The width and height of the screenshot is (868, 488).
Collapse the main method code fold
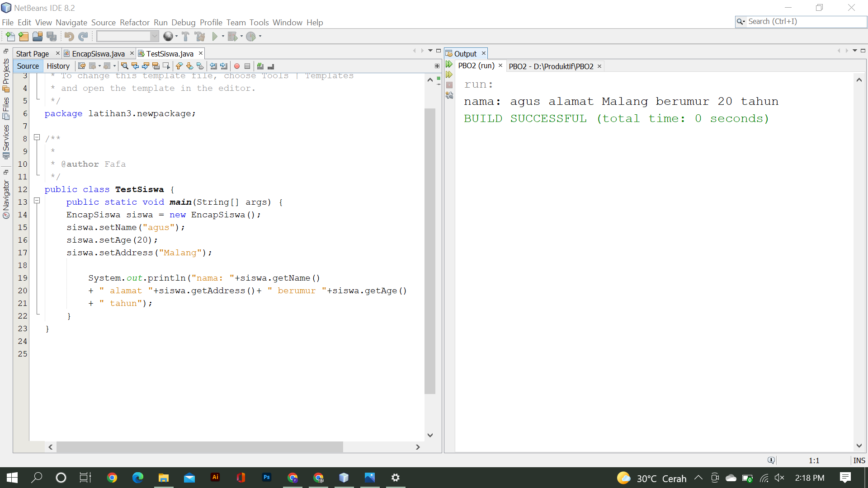point(37,201)
